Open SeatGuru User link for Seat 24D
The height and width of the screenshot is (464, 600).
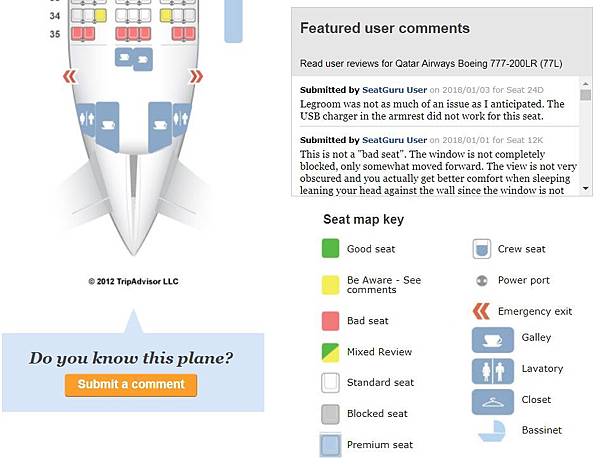[x=395, y=90]
